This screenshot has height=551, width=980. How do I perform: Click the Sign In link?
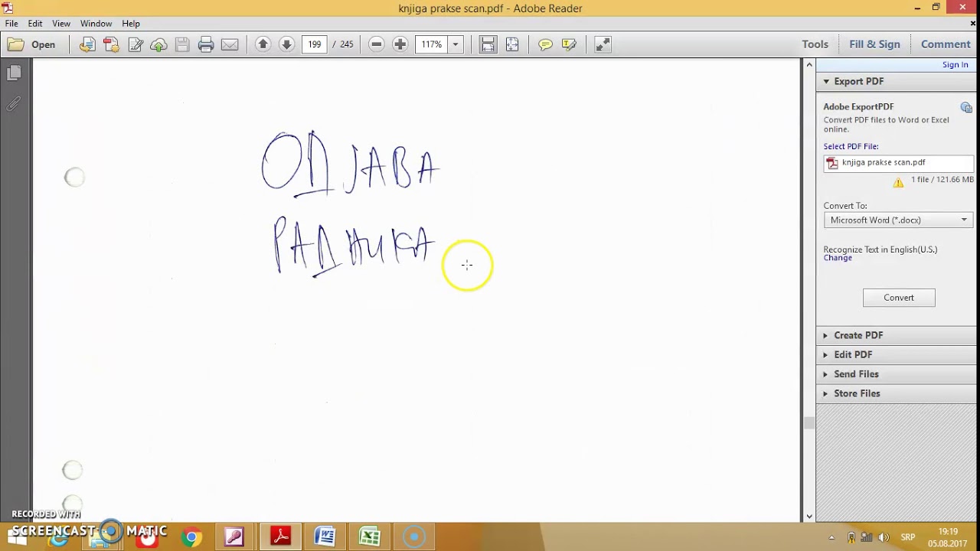pyautogui.click(x=955, y=65)
